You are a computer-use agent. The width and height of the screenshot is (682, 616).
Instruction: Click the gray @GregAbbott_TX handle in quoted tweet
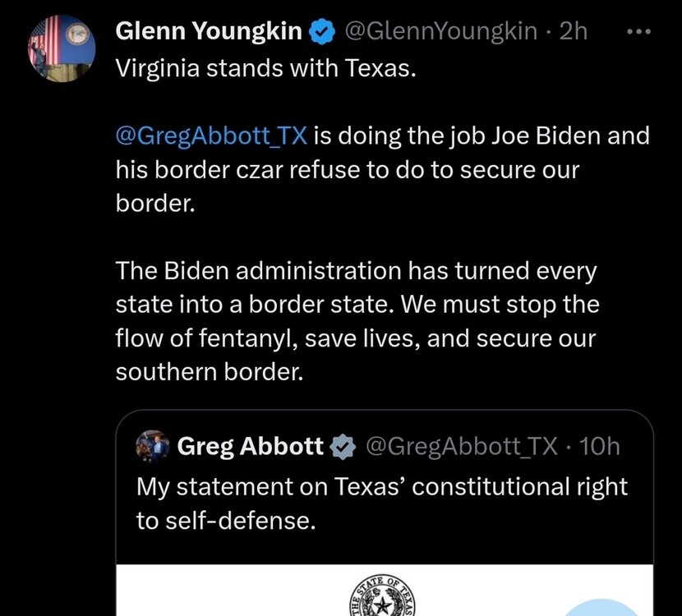tap(460, 446)
